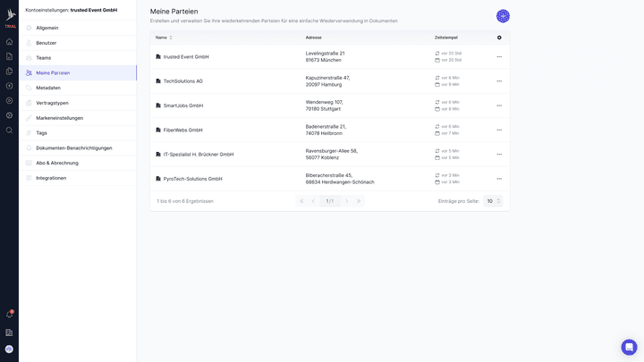The width and height of the screenshot is (644, 362).
Task: Open row actions menu for PyroTech-Solutions GmbH
Action: click(499, 179)
